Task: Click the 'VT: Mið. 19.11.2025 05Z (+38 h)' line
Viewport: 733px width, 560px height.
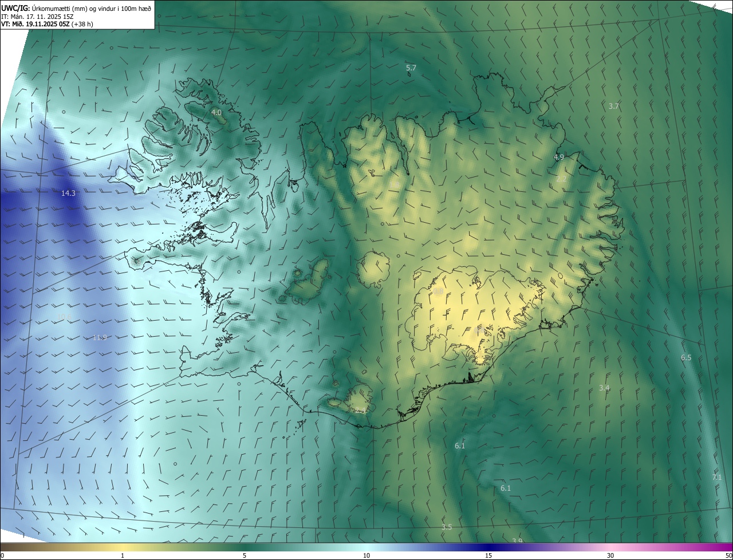Action: pos(48,24)
